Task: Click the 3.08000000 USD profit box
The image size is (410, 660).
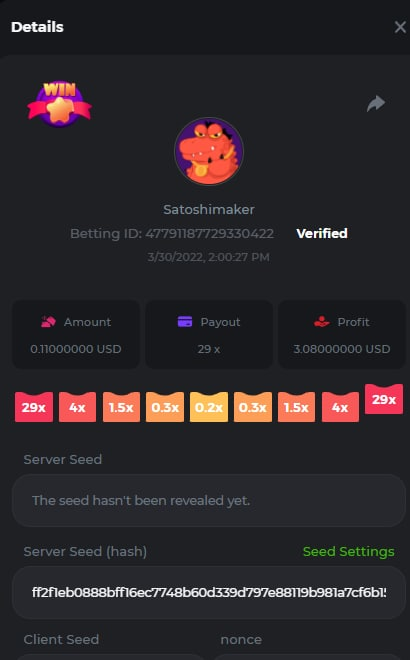Action: point(342,335)
